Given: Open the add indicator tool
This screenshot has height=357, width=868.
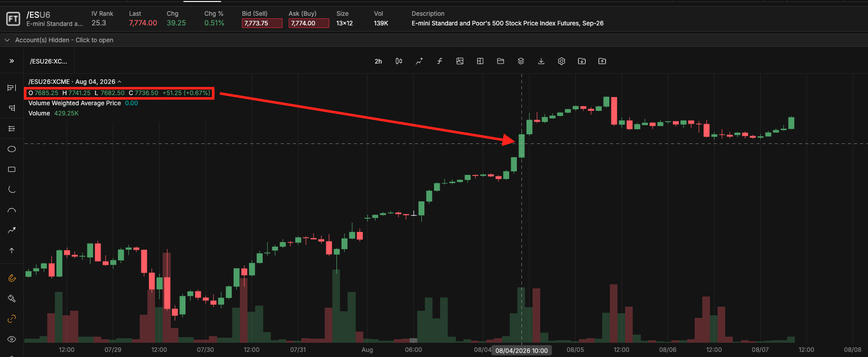Looking at the screenshot, I should pos(419,61).
